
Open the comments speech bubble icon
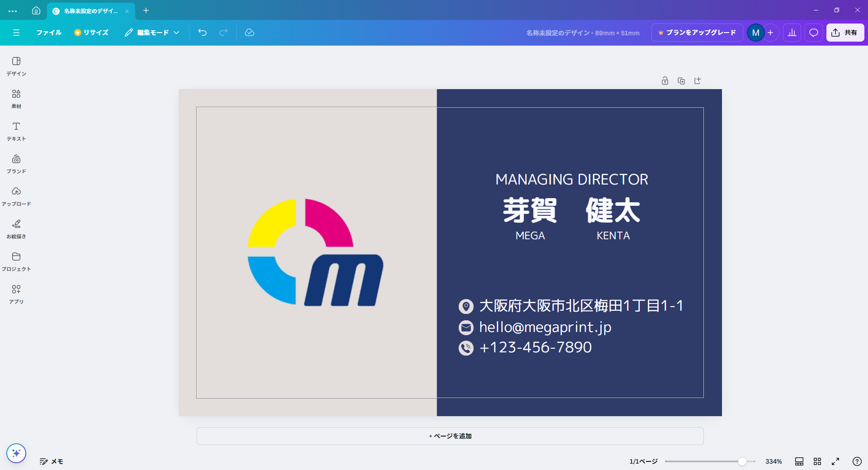pyautogui.click(x=813, y=33)
